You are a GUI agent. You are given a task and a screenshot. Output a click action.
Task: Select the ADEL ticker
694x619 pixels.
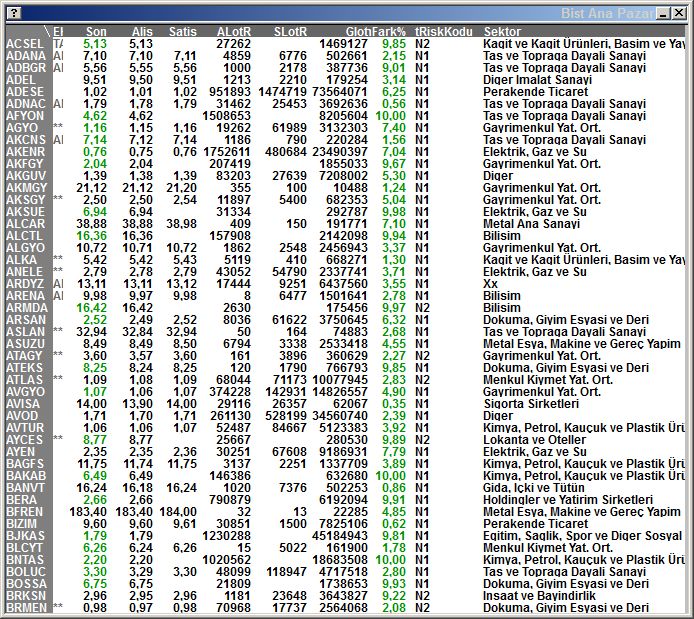pyautogui.click(x=21, y=80)
